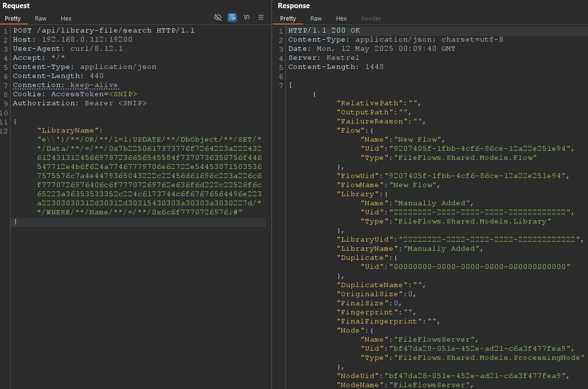Click the "Library":{ object line

tap(362, 194)
